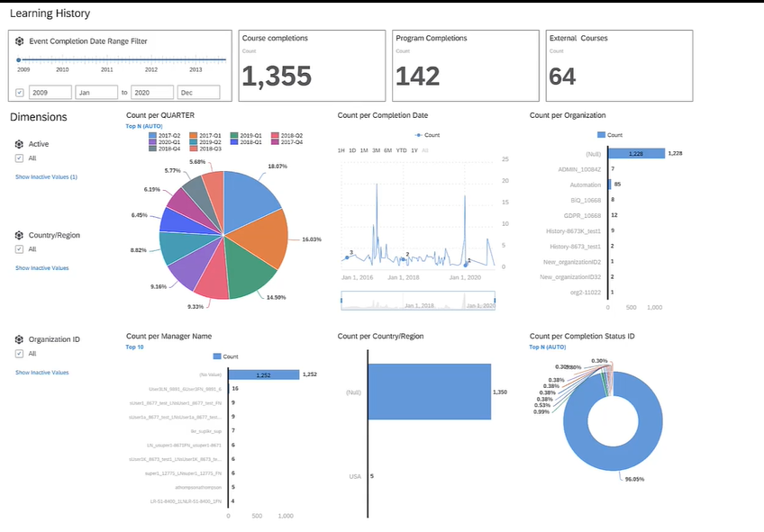Click Show Inactive Values (1) link under Active
The width and height of the screenshot is (764, 532).
(x=46, y=177)
